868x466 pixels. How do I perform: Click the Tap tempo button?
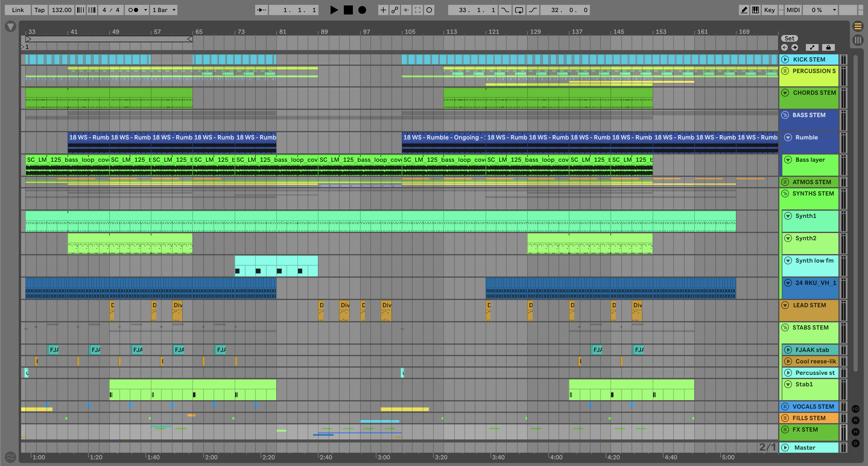tap(40, 10)
